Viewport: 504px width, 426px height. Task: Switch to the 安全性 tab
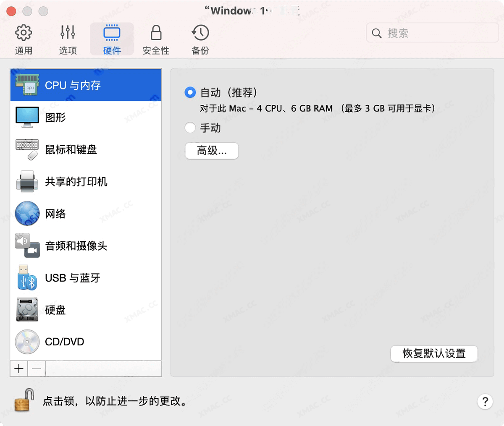[x=156, y=39]
